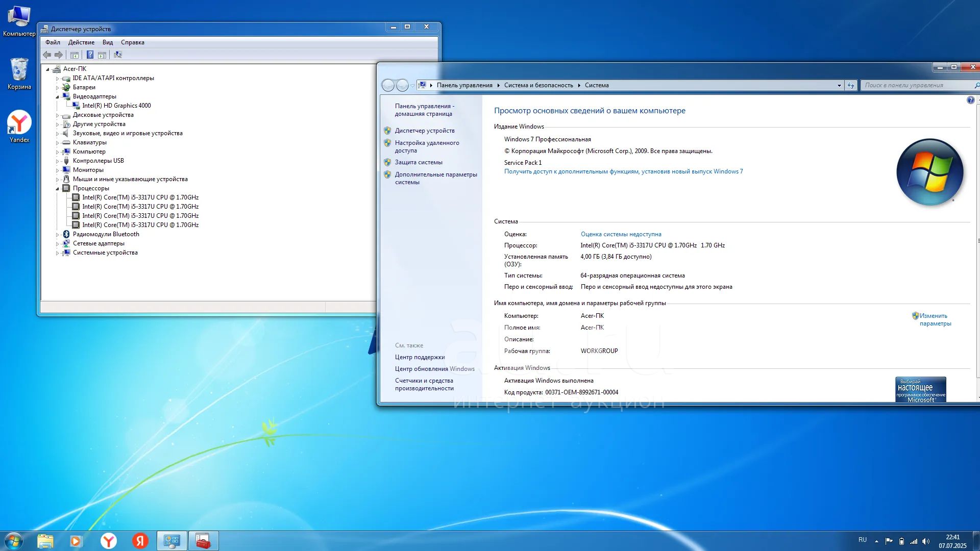The image size is (980, 551).
Task: Expand the Дисковые устройства node
Action: pos(57,115)
